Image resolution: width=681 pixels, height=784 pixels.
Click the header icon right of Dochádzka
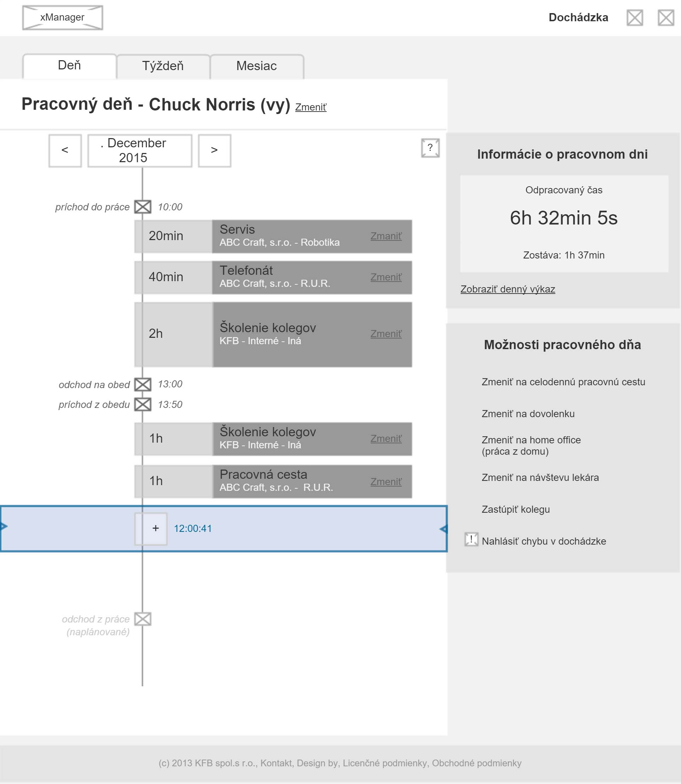(x=635, y=18)
